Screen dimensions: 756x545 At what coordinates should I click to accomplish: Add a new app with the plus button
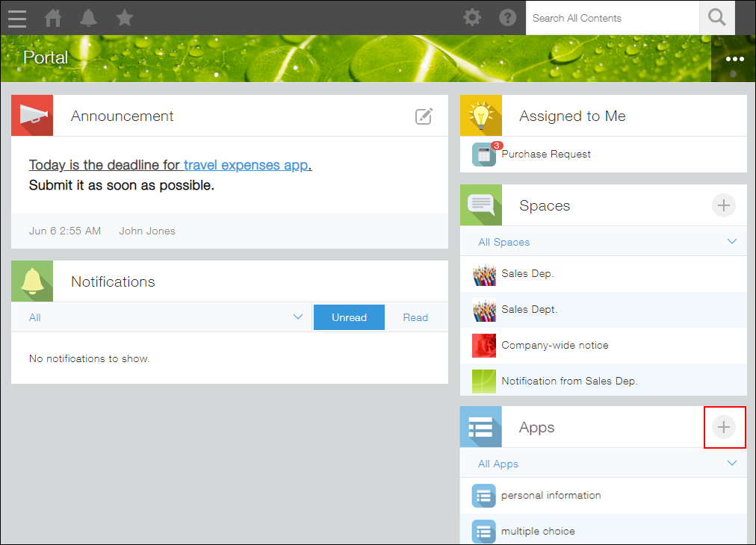[x=723, y=426]
